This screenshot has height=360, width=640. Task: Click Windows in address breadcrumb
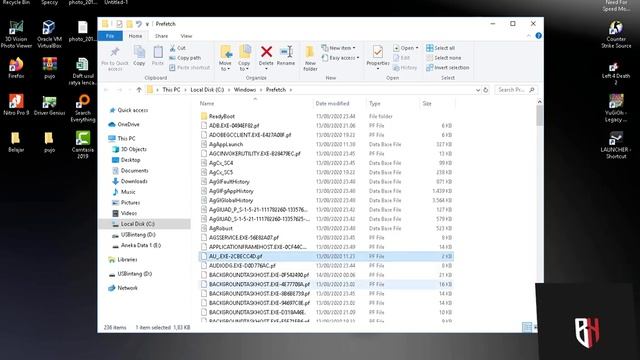coord(245,90)
